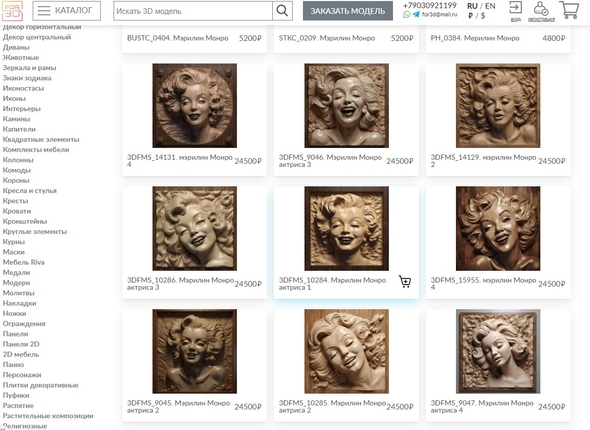
Task: Open the Telegram contact icon
Action: tap(416, 15)
